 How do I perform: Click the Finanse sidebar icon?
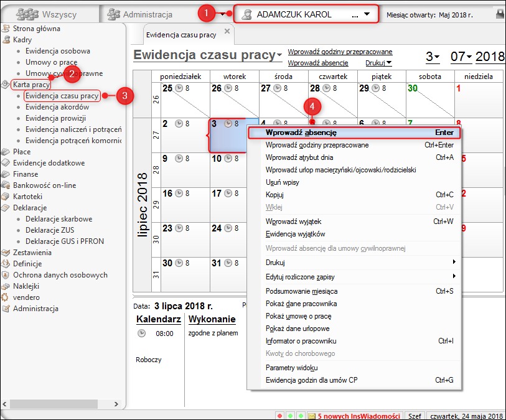[x=6, y=174]
